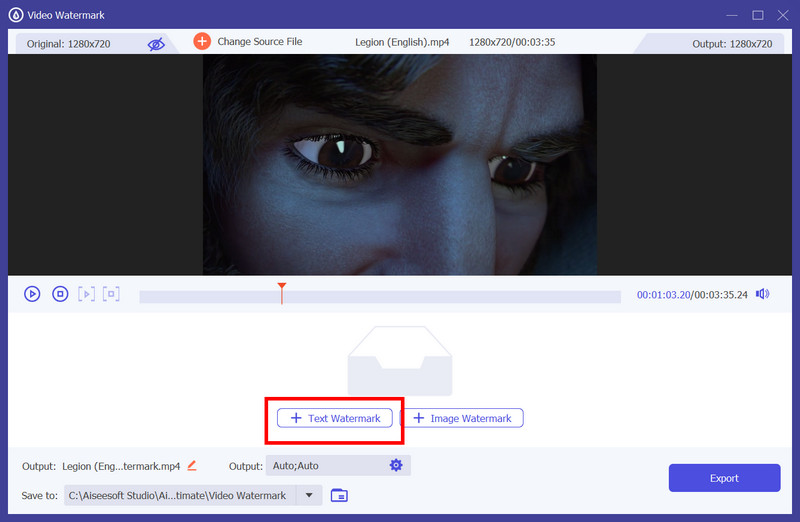Image resolution: width=800 pixels, height=522 pixels.
Task: Click the Save to path field
Action: (180, 495)
